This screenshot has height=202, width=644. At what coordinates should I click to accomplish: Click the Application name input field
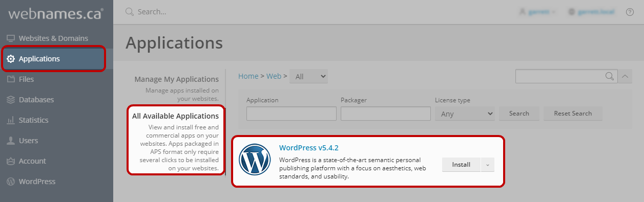pos(292,114)
